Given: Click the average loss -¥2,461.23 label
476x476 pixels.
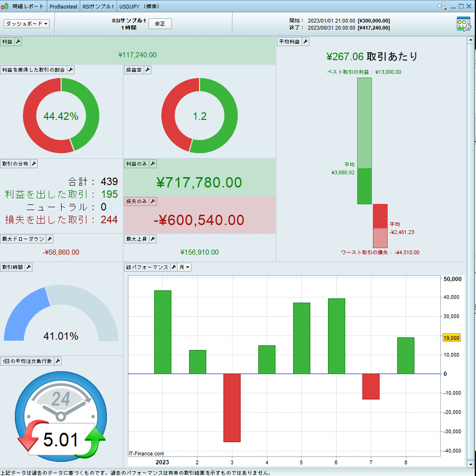Looking at the screenshot, I should pos(402,232).
